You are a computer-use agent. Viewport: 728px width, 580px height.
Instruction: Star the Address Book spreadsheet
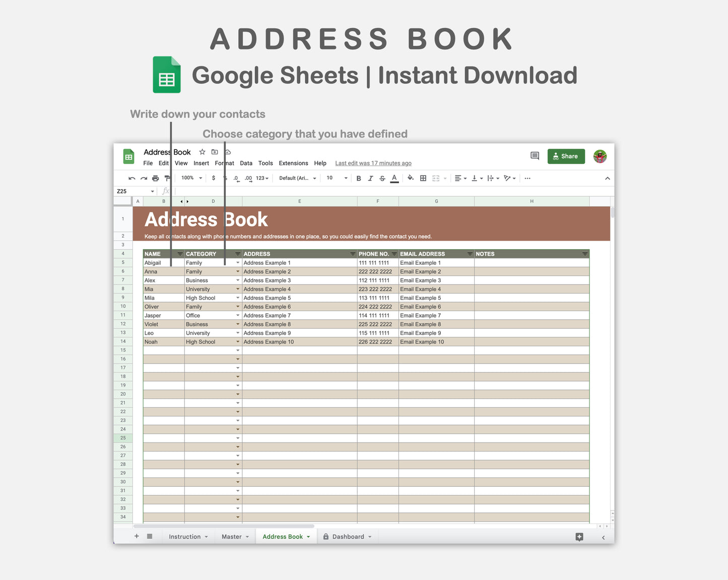[x=202, y=152]
